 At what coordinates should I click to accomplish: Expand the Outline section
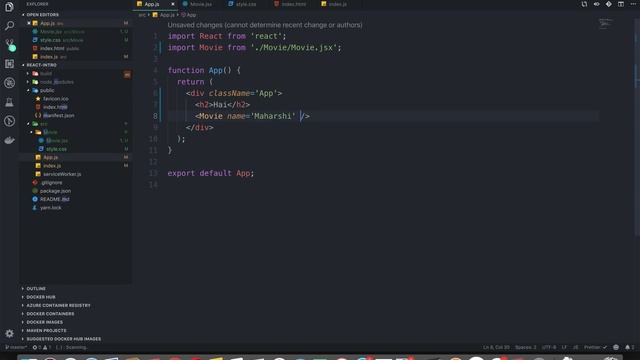[36, 289]
